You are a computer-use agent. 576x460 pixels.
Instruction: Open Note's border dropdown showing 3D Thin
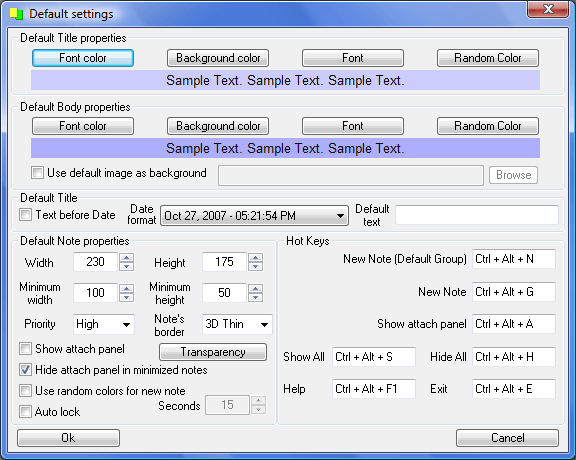tap(237, 324)
